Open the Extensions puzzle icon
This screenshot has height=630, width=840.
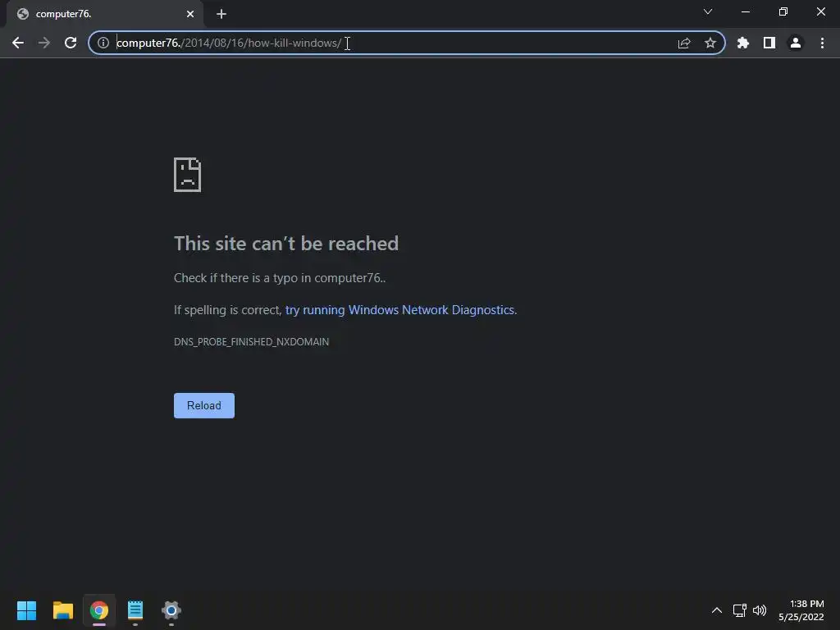click(743, 43)
